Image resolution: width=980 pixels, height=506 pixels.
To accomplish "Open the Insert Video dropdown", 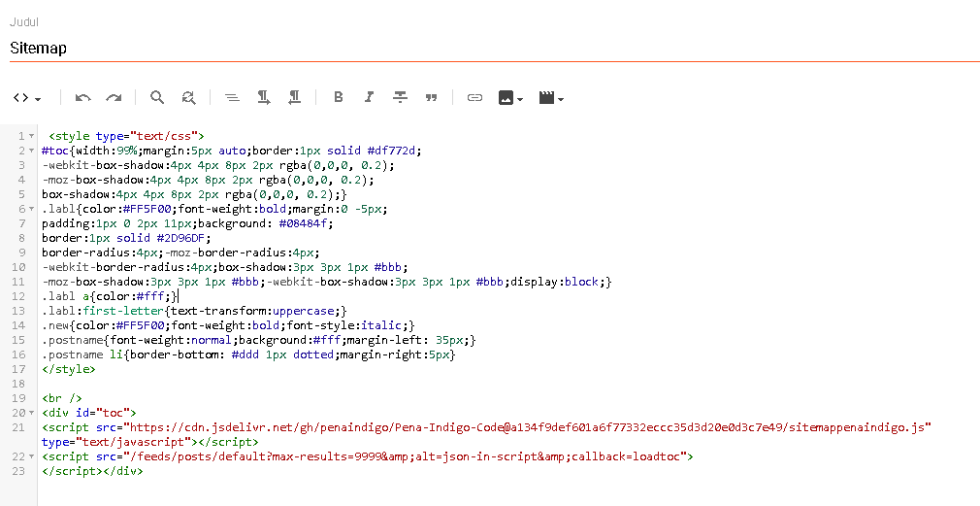I will pos(551,97).
